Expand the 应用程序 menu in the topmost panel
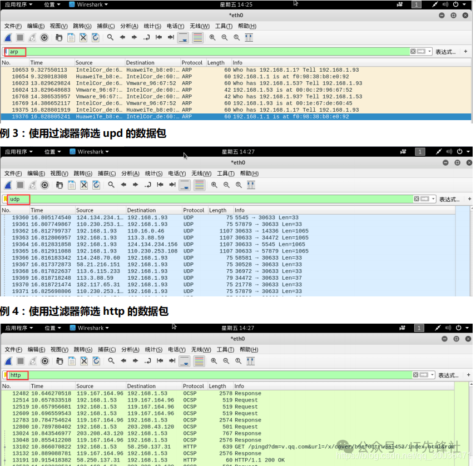 (x=18, y=4)
